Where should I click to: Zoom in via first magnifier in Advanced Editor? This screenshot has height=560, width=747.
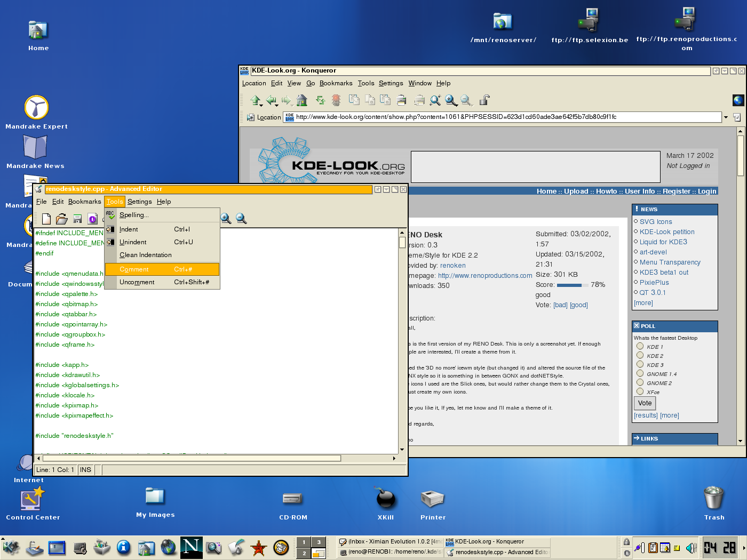coord(226,218)
